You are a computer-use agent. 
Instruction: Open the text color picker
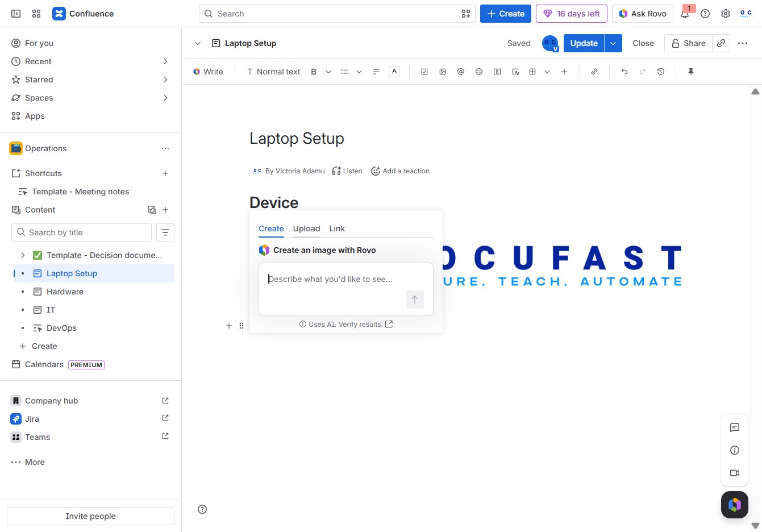click(x=394, y=72)
